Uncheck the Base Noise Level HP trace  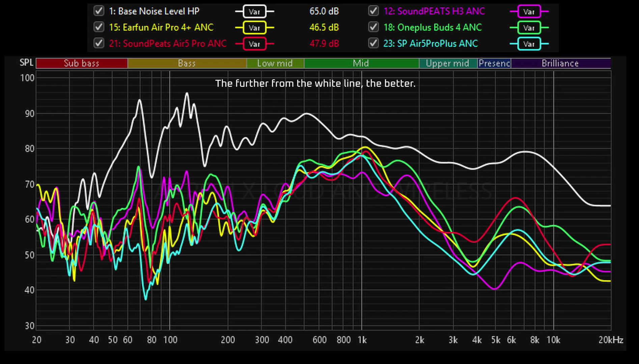click(x=99, y=11)
